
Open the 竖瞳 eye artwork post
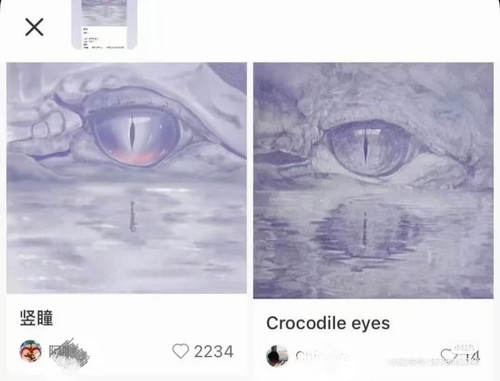click(127, 178)
